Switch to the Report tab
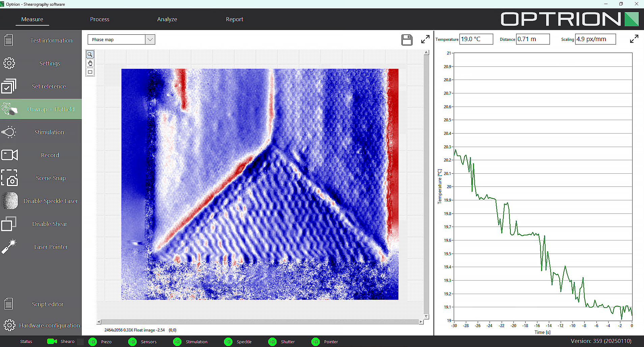 pyautogui.click(x=234, y=19)
